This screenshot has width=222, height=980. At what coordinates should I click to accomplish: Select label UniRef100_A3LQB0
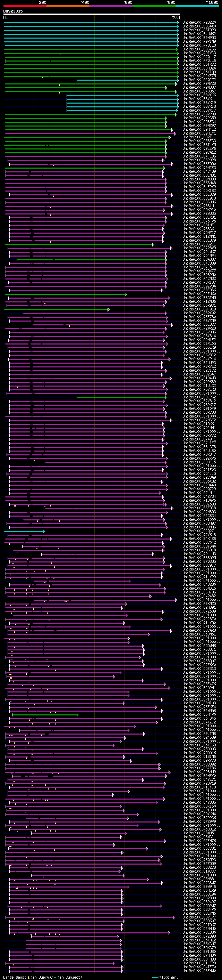199,932
